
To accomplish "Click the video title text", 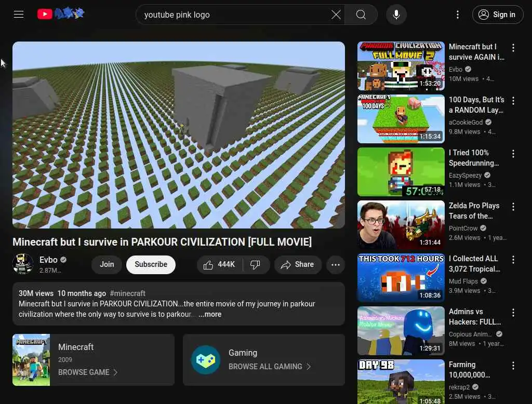I will [162, 242].
